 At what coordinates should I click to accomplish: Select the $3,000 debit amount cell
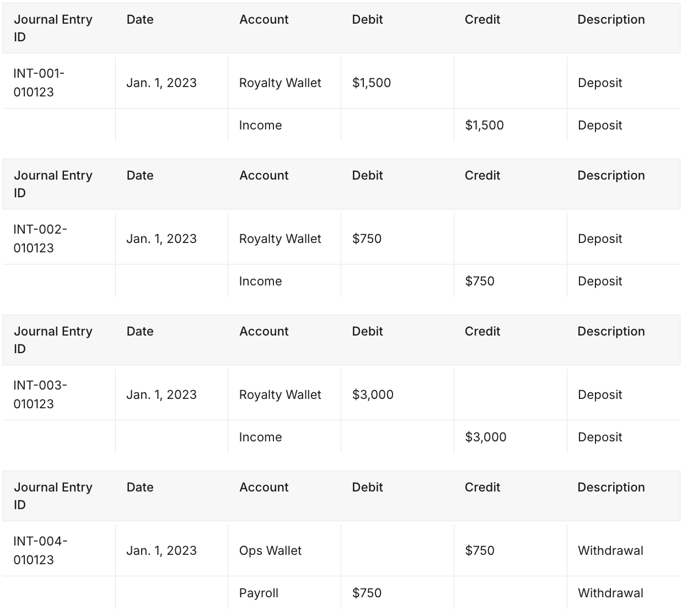pos(373,395)
